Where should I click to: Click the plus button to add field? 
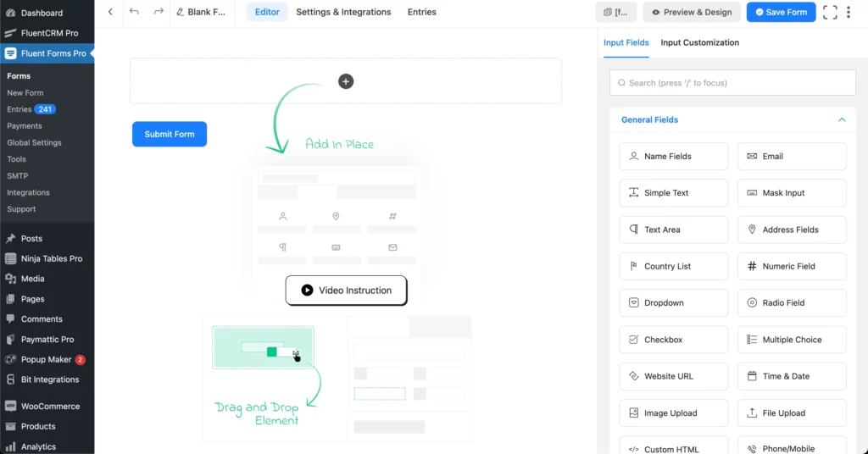[x=346, y=81]
